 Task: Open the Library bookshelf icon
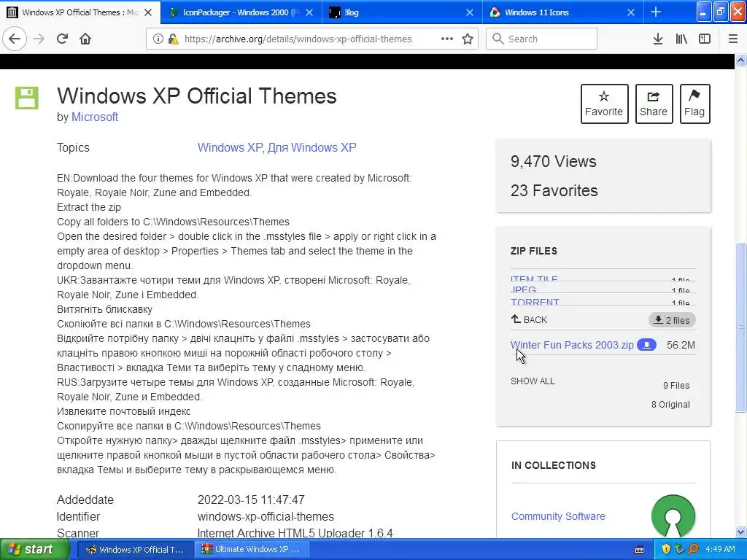coord(681,39)
